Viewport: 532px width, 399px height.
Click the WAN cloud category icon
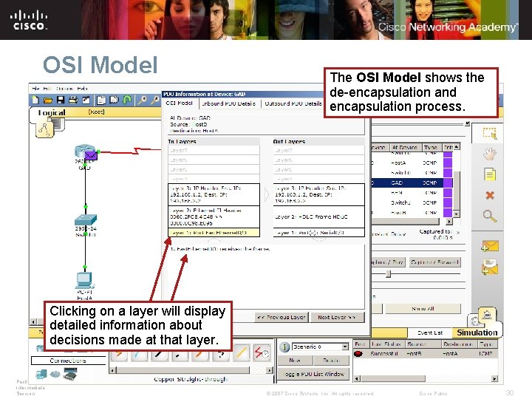(x=55, y=374)
